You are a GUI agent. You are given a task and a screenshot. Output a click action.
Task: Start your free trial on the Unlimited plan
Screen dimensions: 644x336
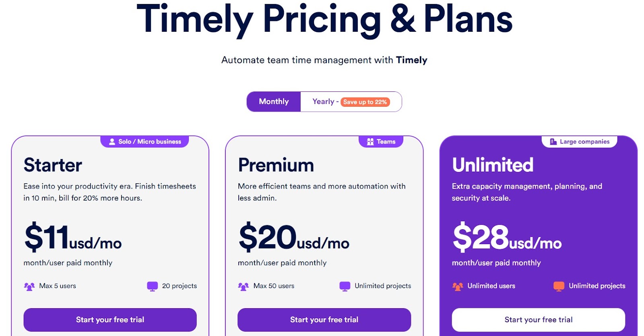pyautogui.click(x=539, y=319)
